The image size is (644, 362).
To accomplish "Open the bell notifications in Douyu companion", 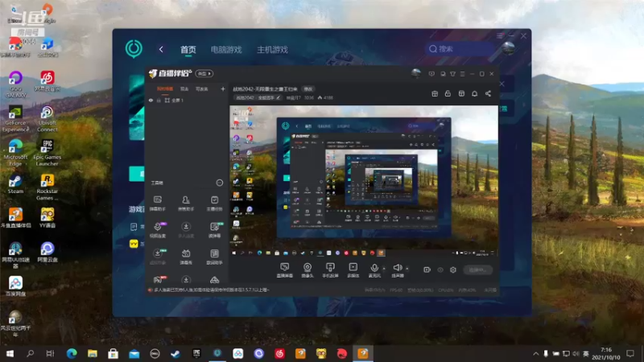I will pos(474,93).
